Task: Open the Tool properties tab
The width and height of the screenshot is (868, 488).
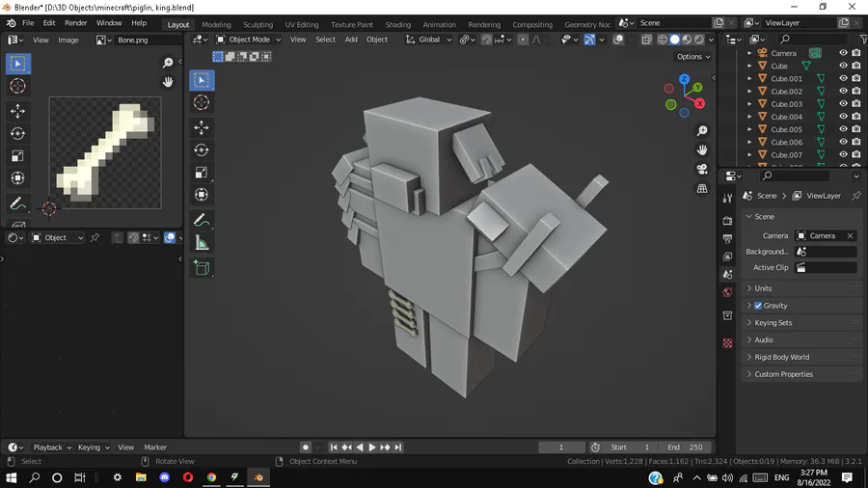Action: [727, 199]
